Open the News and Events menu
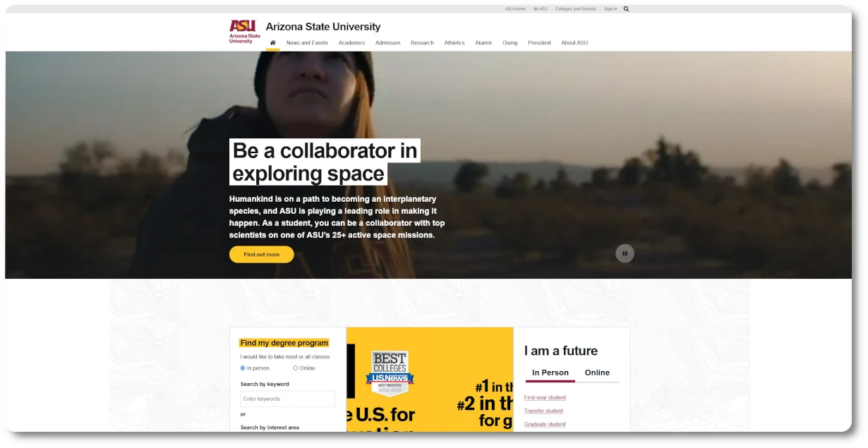 (307, 43)
